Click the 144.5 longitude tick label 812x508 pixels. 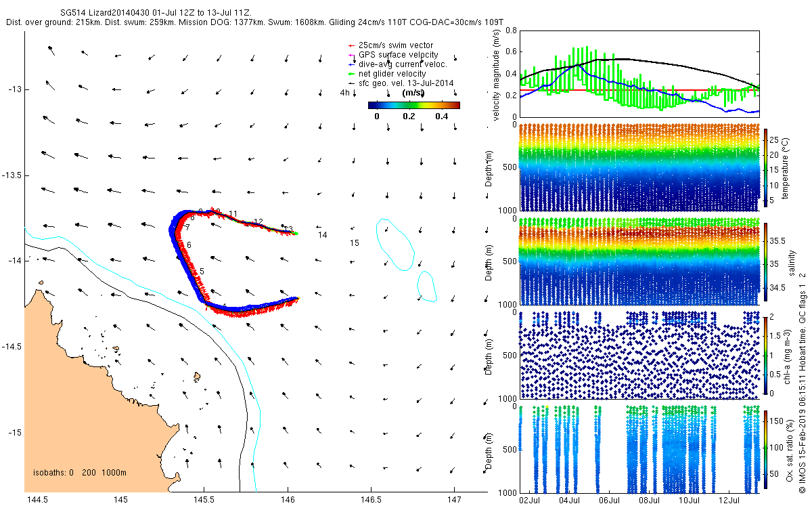pos(36,500)
